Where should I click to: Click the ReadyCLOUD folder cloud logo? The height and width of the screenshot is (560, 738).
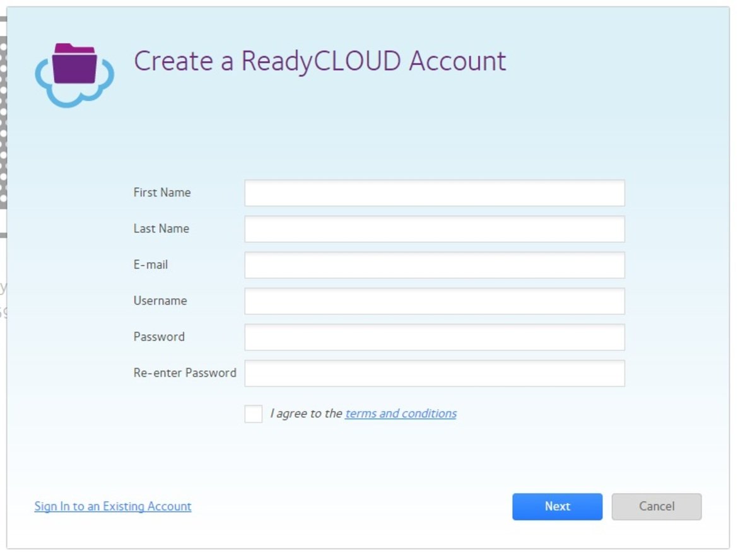(x=74, y=75)
